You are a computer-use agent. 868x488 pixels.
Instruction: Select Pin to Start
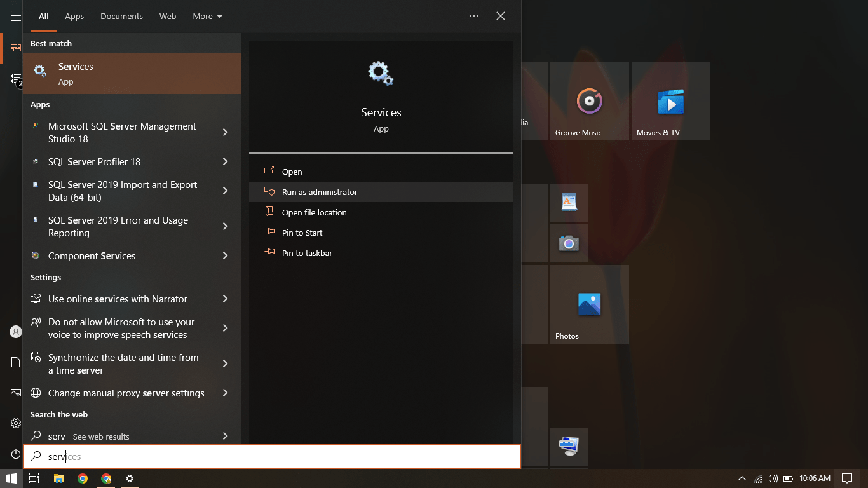[381, 233]
